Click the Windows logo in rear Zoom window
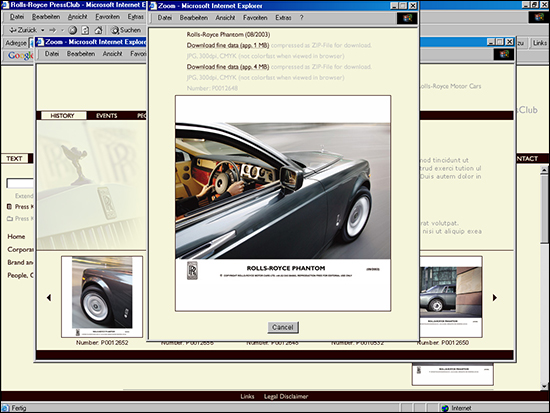The height and width of the screenshot is (413, 550). tap(504, 54)
